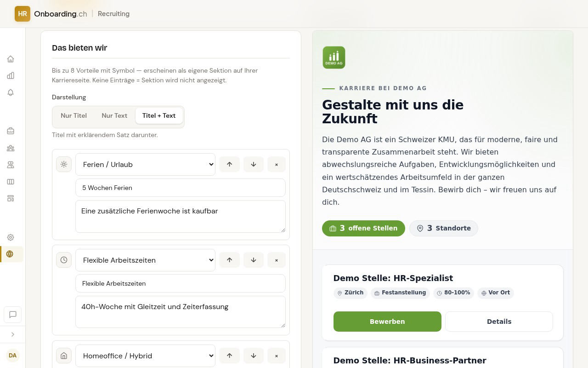Open the group of people icon
This screenshot has width=588, height=368.
[11, 148]
